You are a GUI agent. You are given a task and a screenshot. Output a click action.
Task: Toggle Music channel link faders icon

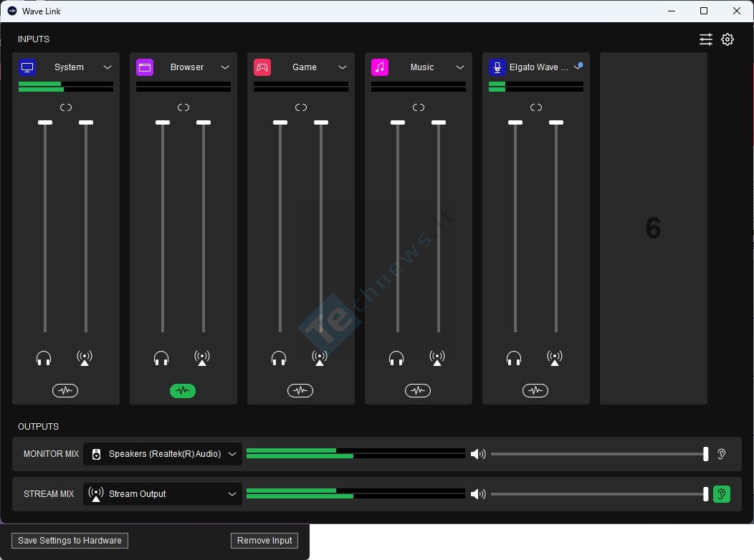coord(419,107)
